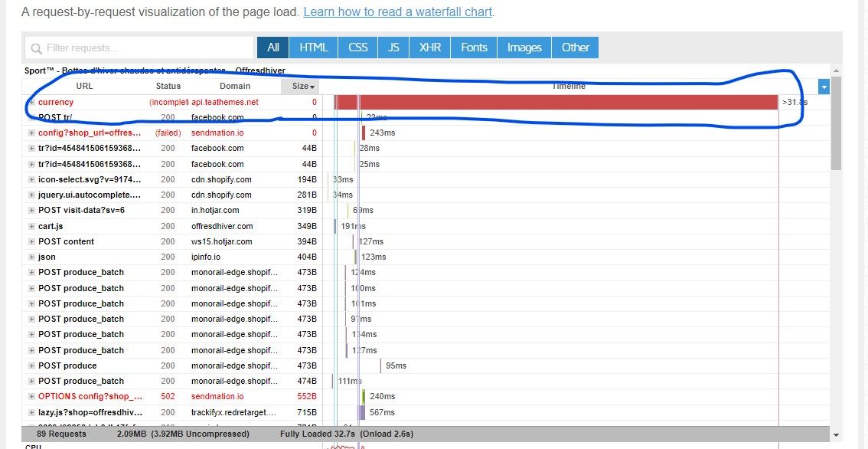Filter waterfall to XHR requests
The width and height of the screenshot is (868, 449).
pos(430,48)
